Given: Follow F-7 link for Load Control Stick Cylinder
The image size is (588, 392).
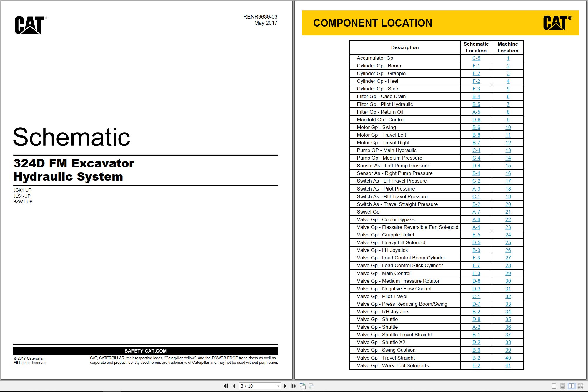Looking at the screenshot, I should 476,265.
